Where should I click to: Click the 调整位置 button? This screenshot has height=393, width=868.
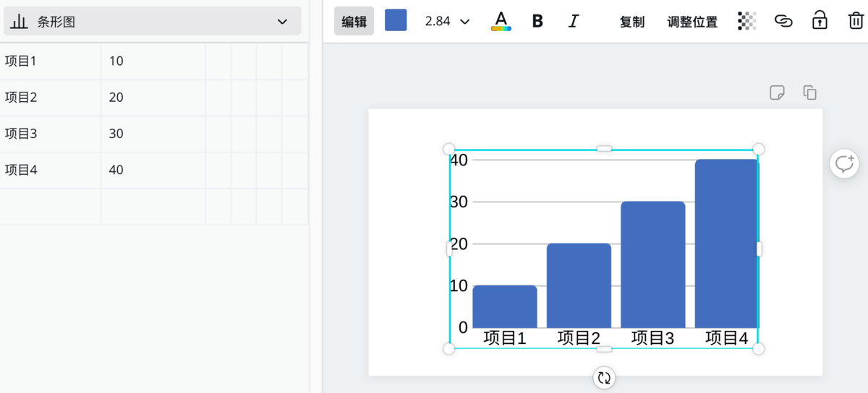692,22
